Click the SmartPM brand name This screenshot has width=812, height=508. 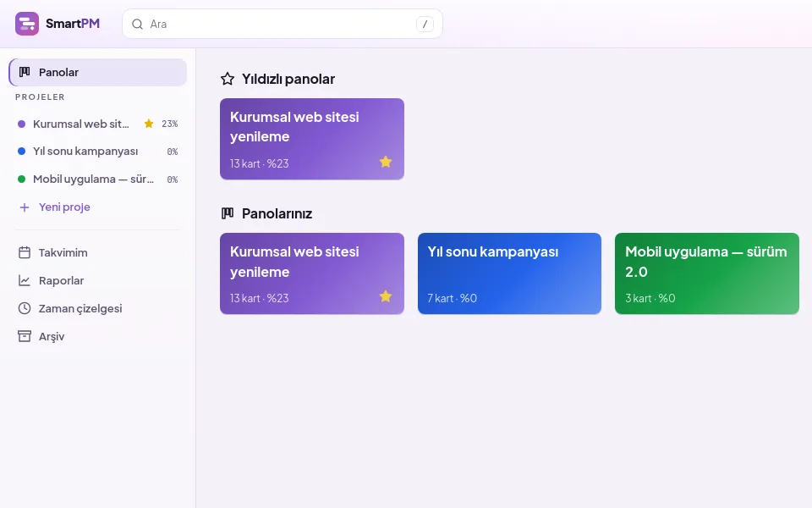tap(73, 24)
